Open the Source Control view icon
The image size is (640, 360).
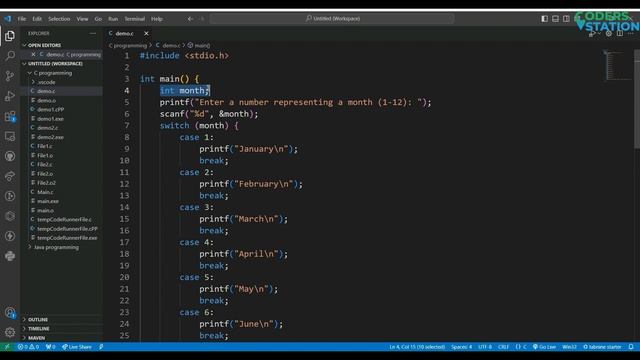pos(10,76)
